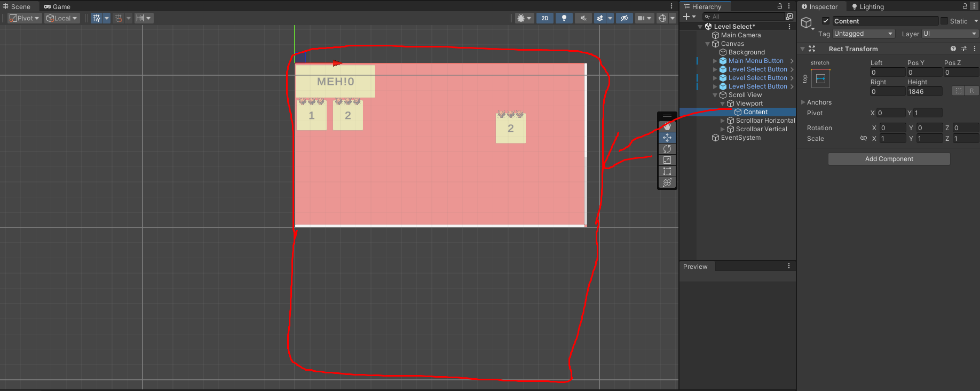
Task: Open Preview panel options menu
Action: point(789,266)
